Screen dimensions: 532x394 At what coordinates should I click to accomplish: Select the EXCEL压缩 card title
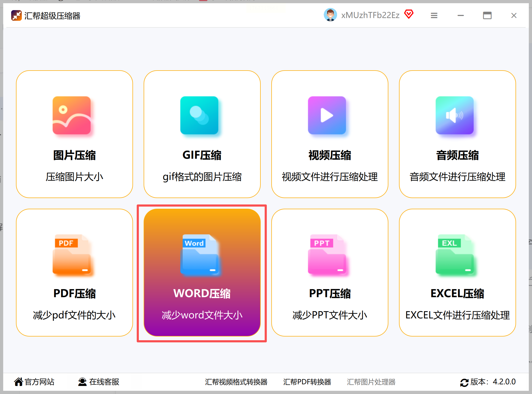tap(457, 293)
